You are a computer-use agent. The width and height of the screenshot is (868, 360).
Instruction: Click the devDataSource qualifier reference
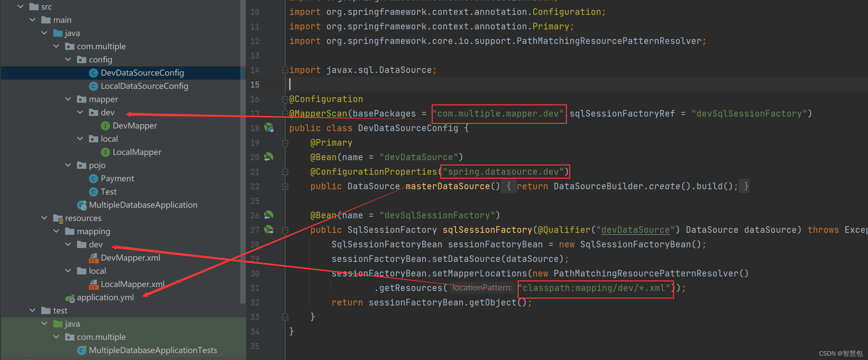(635, 230)
